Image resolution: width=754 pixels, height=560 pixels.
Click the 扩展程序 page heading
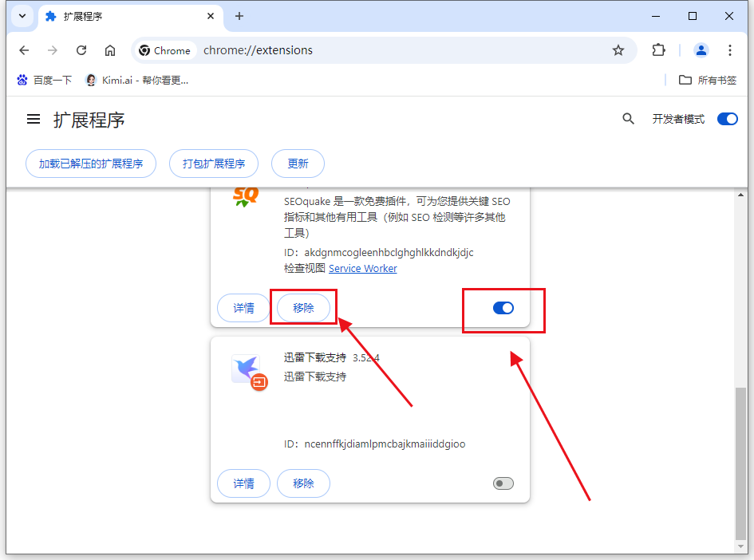click(x=89, y=120)
